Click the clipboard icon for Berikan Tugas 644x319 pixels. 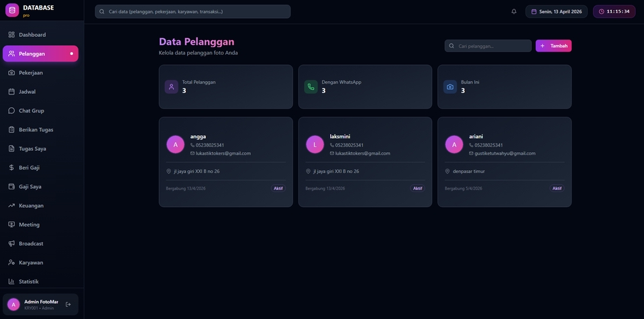[11, 130]
